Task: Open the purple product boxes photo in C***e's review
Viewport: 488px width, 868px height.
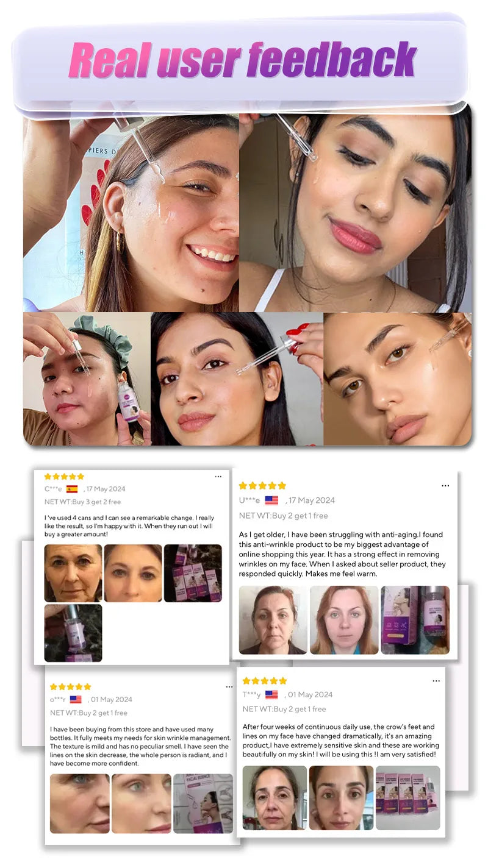Action: [193, 573]
